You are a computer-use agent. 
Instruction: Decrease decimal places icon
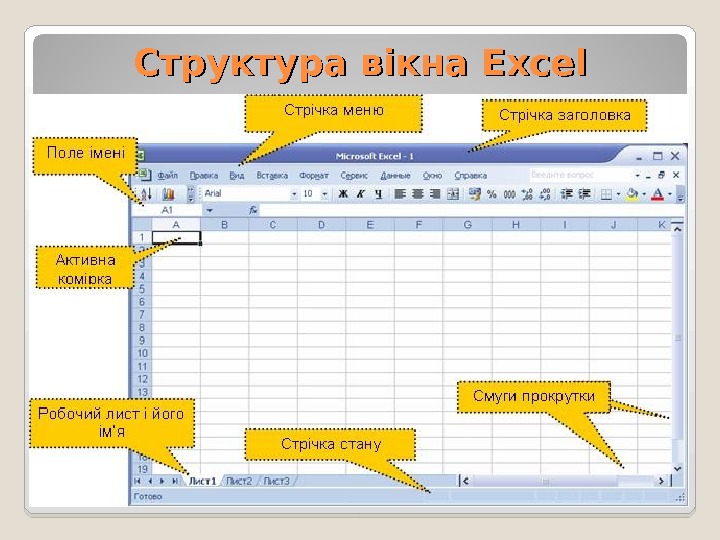tap(545, 194)
